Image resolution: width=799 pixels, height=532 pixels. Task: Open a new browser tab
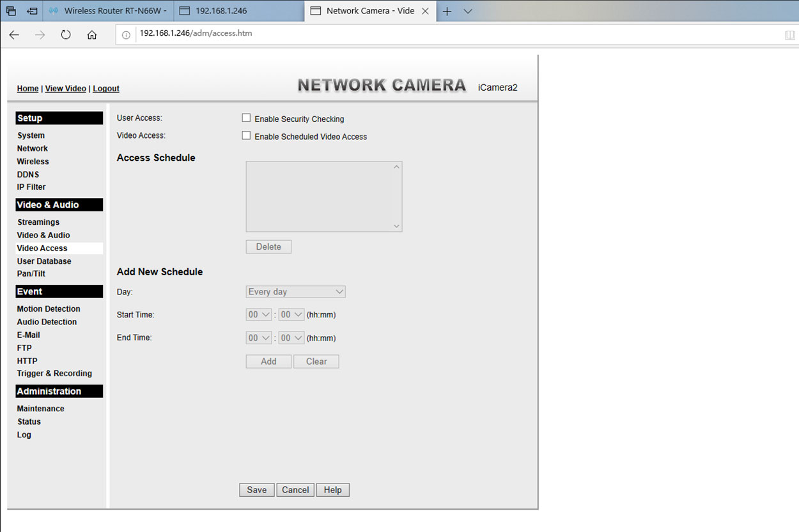click(x=447, y=11)
